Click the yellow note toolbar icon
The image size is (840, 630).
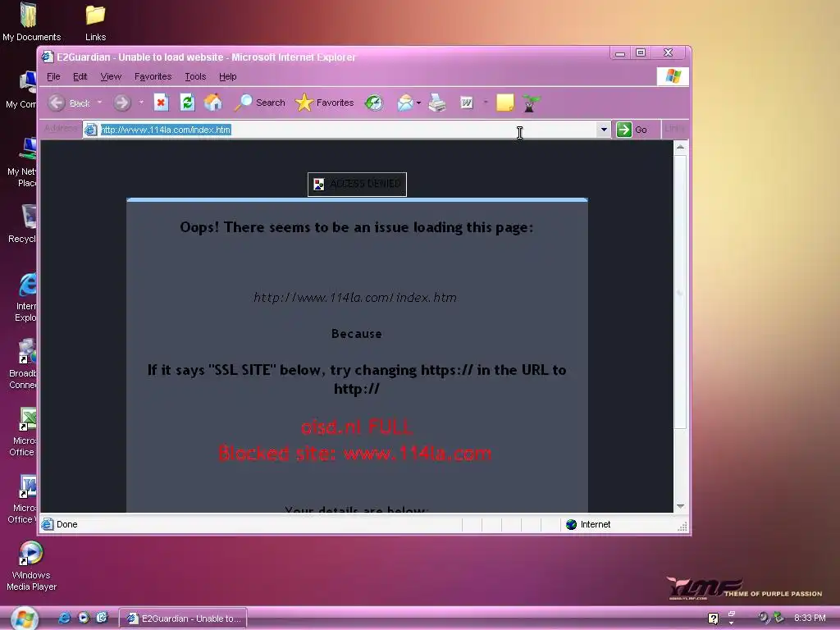point(504,103)
